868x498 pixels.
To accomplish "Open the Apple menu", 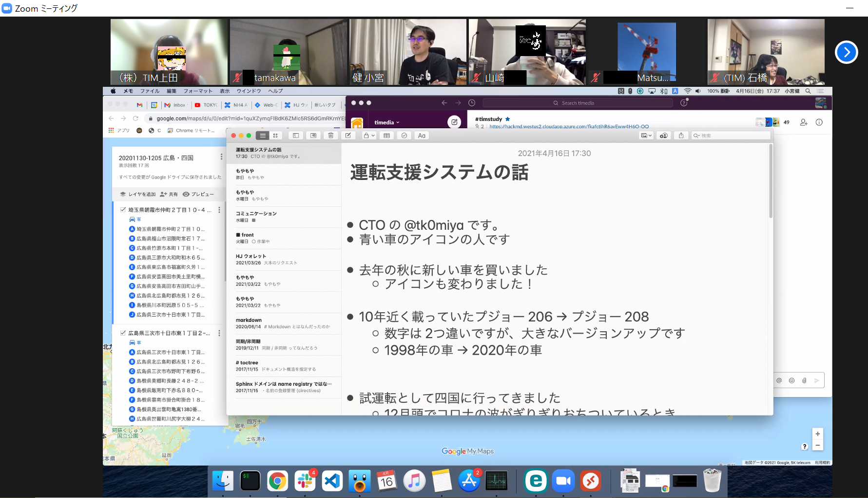I will point(113,91).
